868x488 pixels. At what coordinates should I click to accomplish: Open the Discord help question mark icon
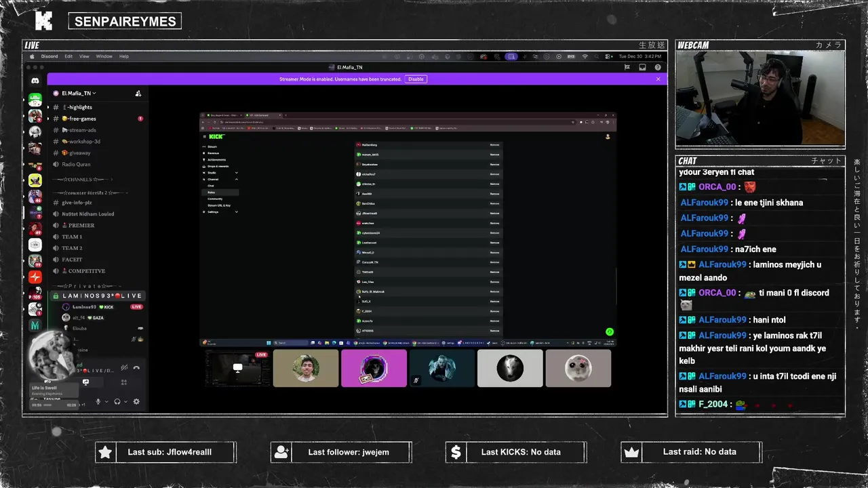[x=658, y=67]
